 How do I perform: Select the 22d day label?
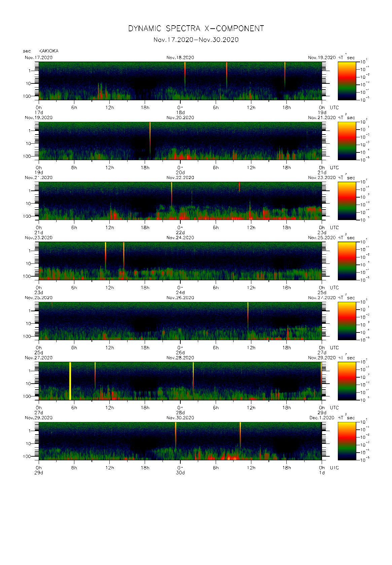point(181,233)
